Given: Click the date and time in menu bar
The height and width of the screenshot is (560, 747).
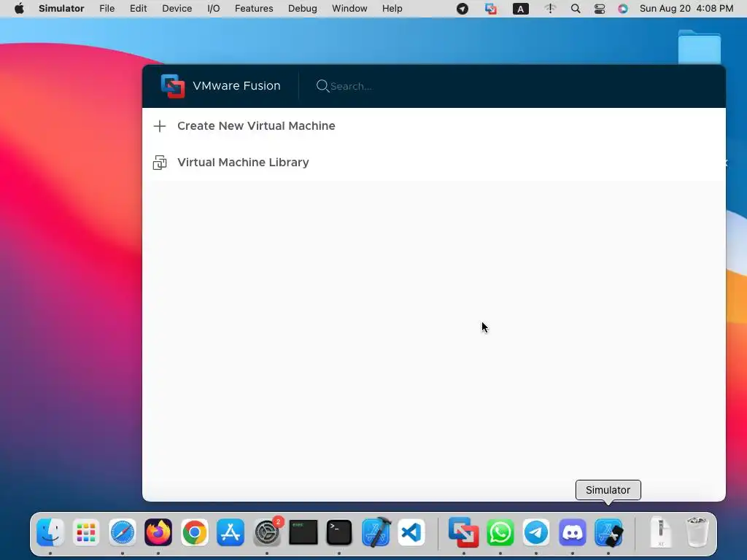Looking at the screenshot, I should point(686,9).
